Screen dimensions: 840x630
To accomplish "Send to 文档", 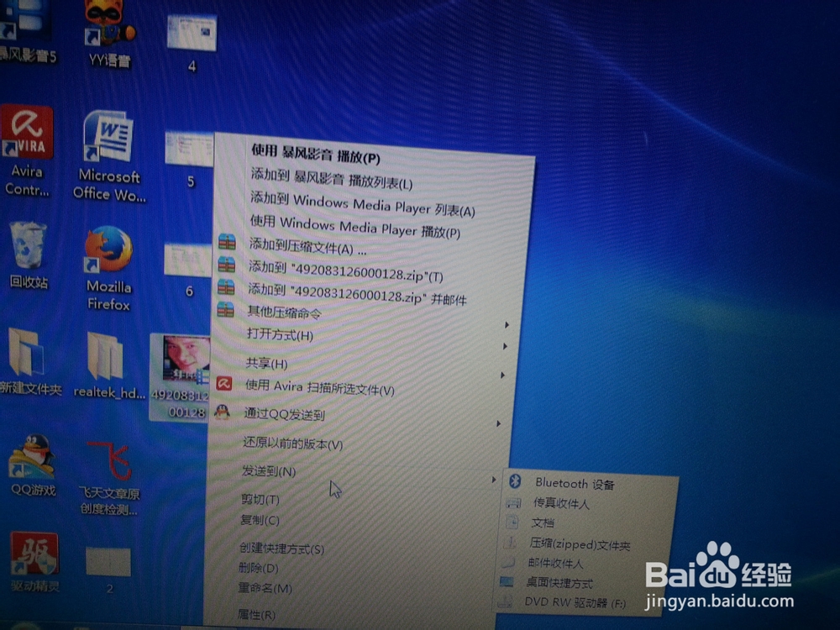I will 542,522.
